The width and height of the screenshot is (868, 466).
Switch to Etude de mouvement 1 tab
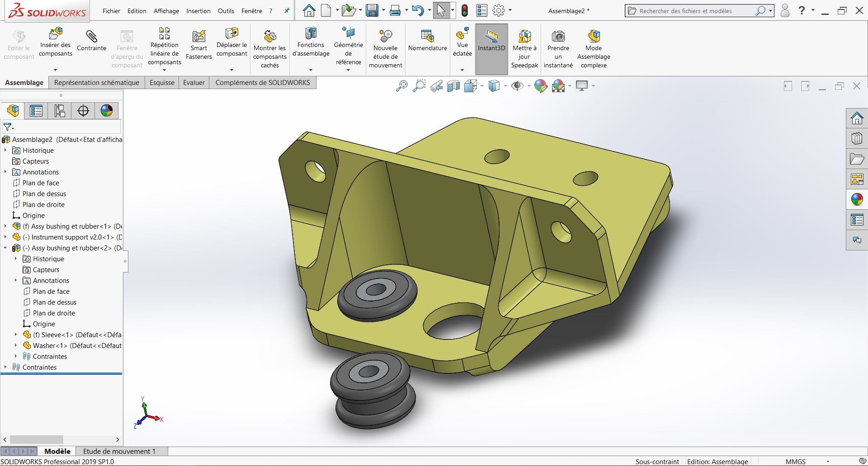[119, 451]
